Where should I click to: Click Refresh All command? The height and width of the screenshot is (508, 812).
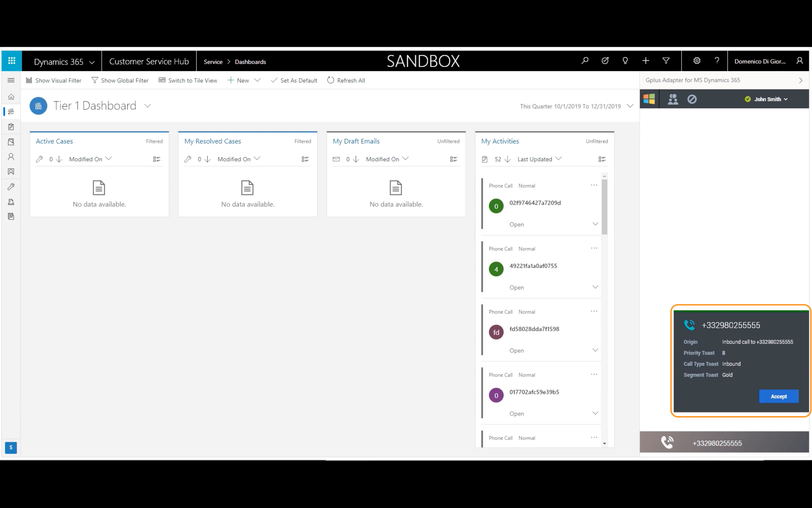click(346, 80)
